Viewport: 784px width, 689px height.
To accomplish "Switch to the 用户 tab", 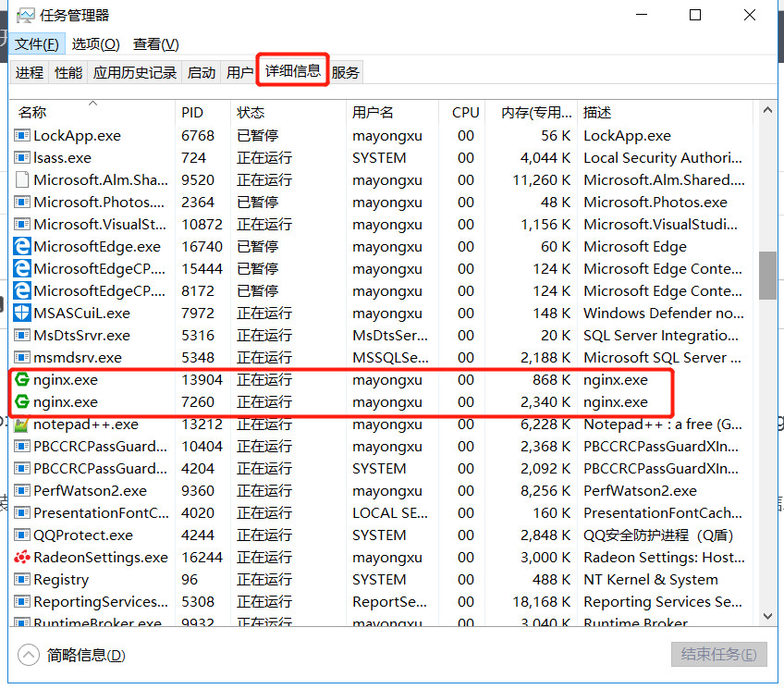I will (x=240, y=72).
